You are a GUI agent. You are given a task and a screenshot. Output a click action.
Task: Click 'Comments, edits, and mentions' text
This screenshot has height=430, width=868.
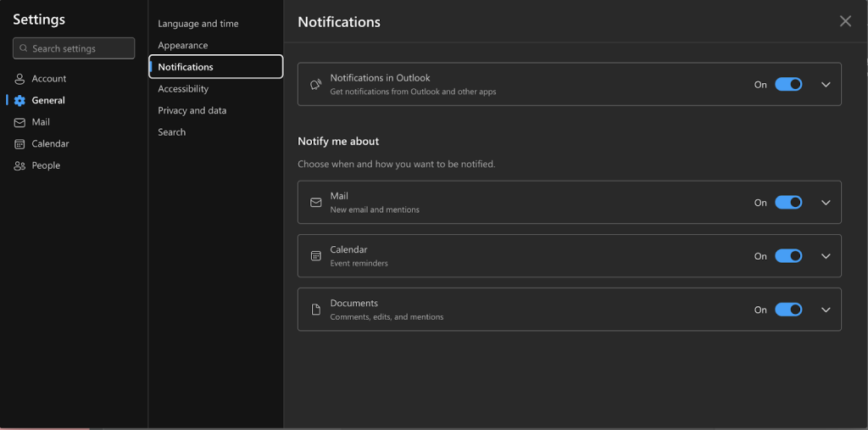pyautogui.click(x=387, y=317)
